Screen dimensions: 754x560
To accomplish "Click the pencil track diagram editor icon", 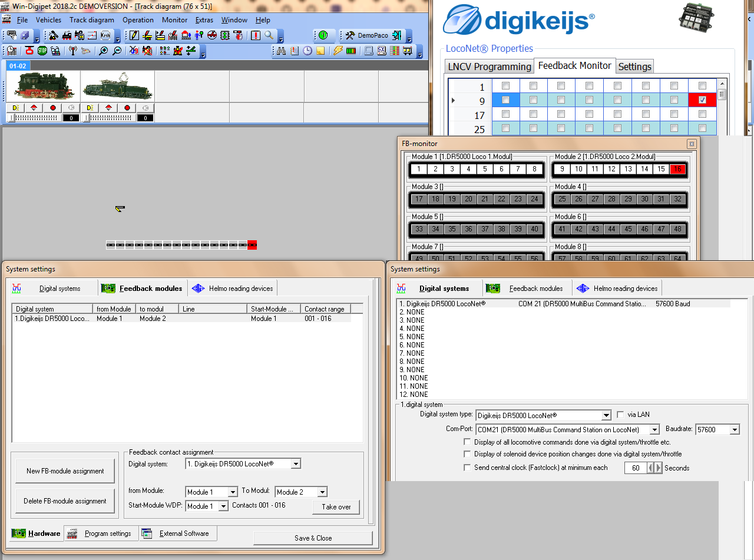I will pyautogui.click(x=134, y=35).
